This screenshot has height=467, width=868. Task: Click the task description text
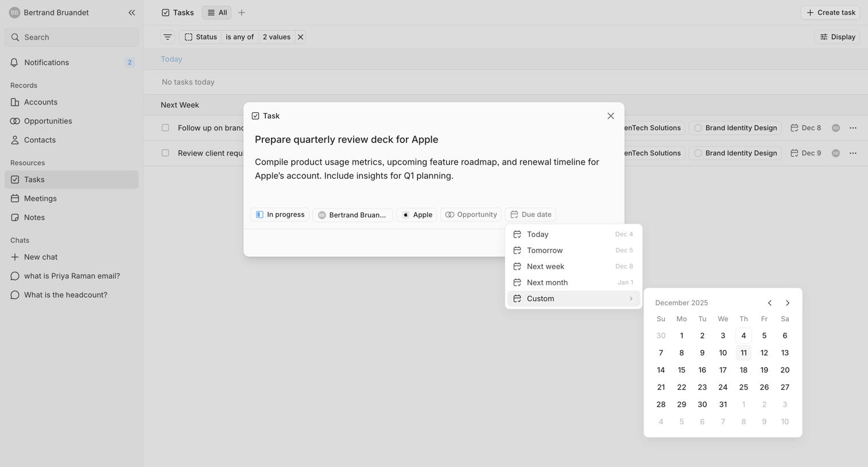[427, 169]
